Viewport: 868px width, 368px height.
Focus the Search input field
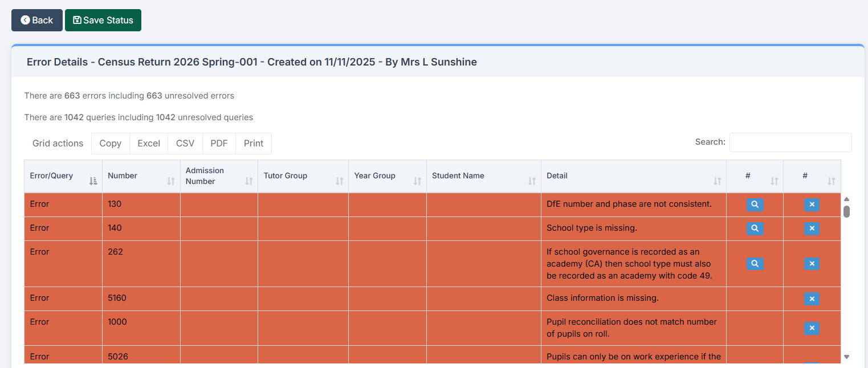[790, 142]
